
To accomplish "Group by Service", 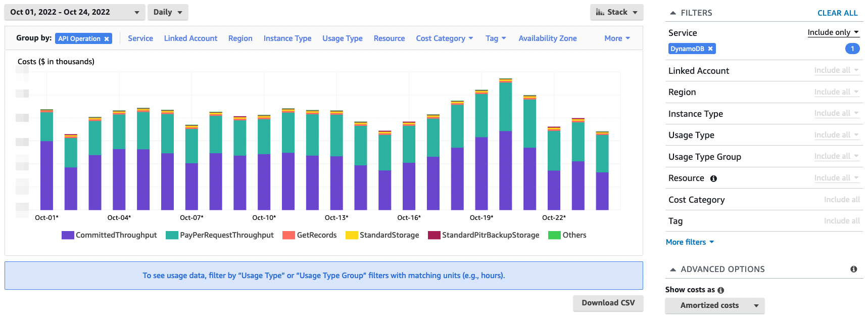I will pyautogui.click(x=140, y=38).
